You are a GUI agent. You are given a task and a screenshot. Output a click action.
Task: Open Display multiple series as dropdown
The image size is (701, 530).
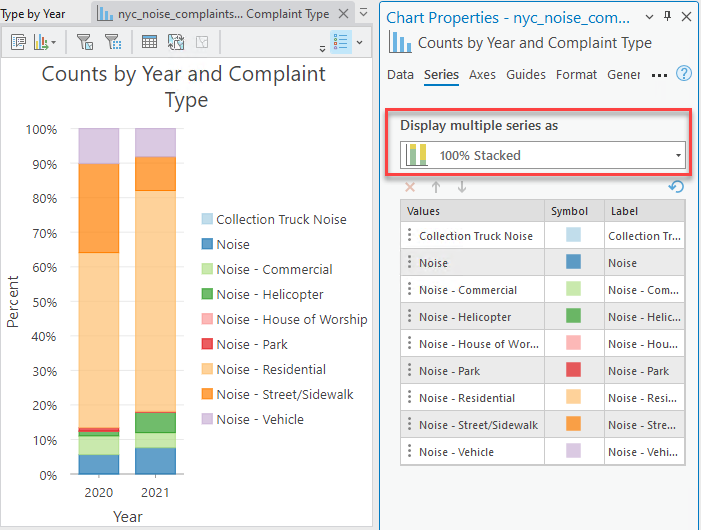point(541,155)
